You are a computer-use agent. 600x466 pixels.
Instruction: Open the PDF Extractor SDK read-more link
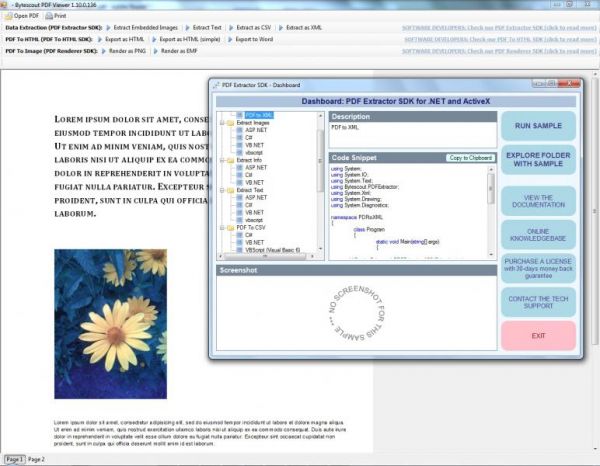pos(500,29)
